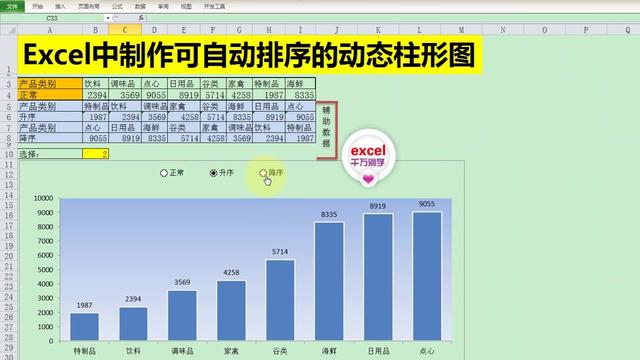Click the orange 产品类别 header cell in row 3
The image size is (640, 360).
[50, 84]
